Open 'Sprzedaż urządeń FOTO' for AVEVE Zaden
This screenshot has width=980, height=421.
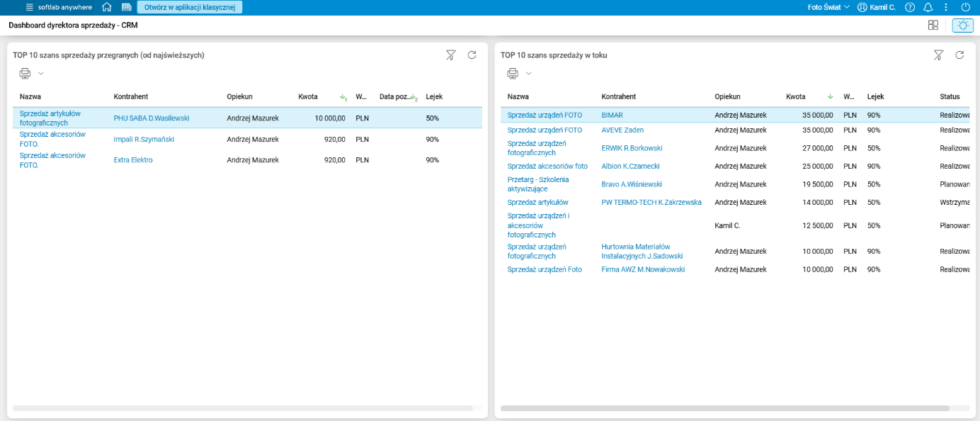[545, 130]
